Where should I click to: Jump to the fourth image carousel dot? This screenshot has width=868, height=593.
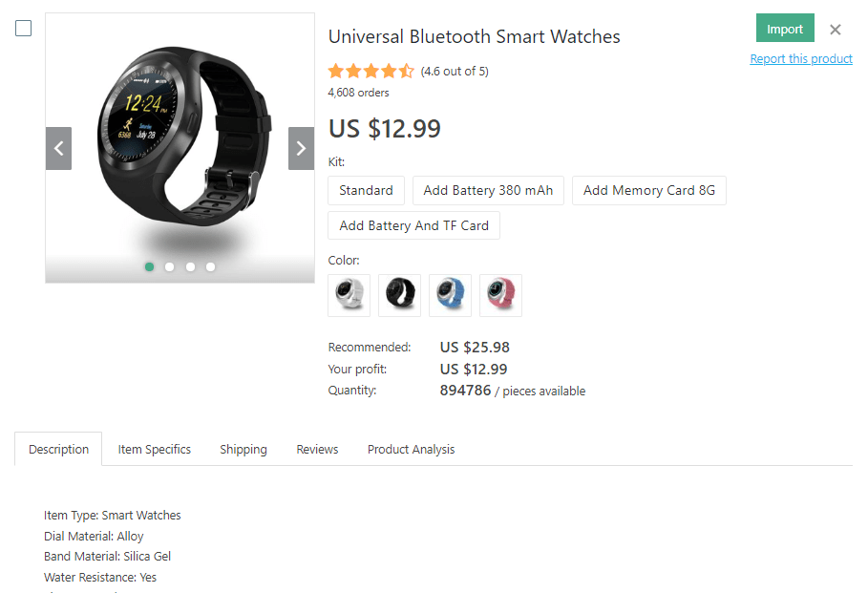(x=210, y=266)
